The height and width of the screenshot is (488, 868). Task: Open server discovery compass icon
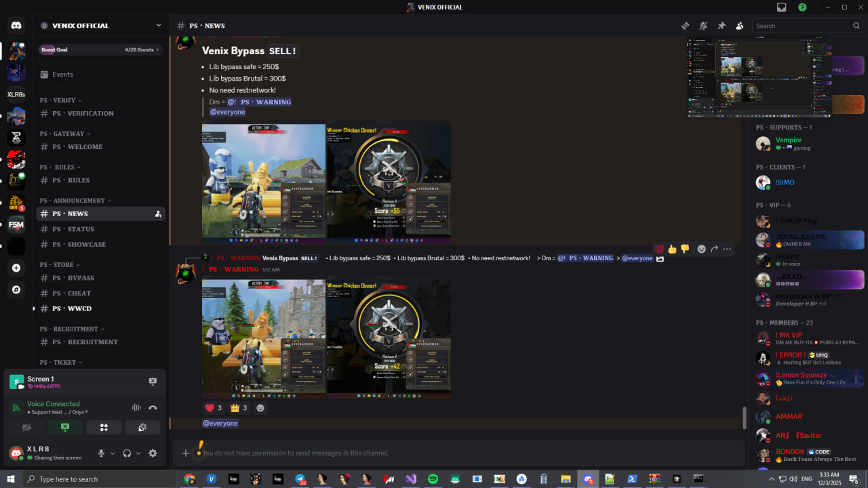[16, 289]
